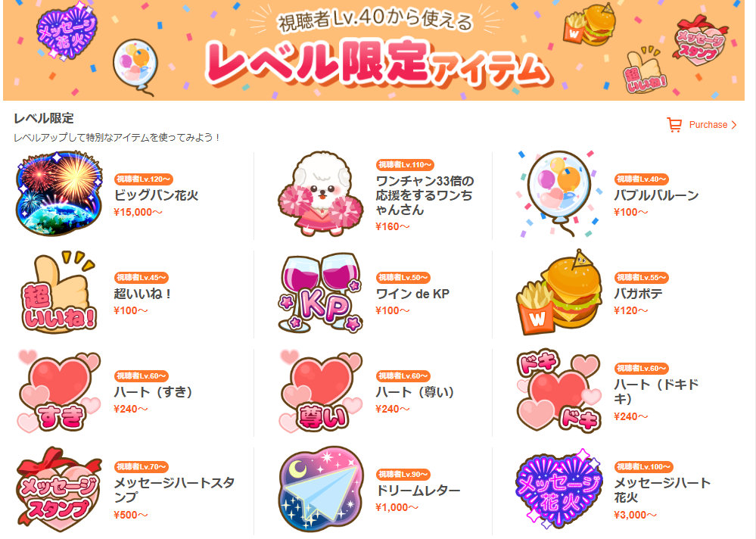Pick the message fireworks heart icon
Image resolution: width=756 pixels, height=539 pixels.
pyautogui.click(x=559, y=489)
